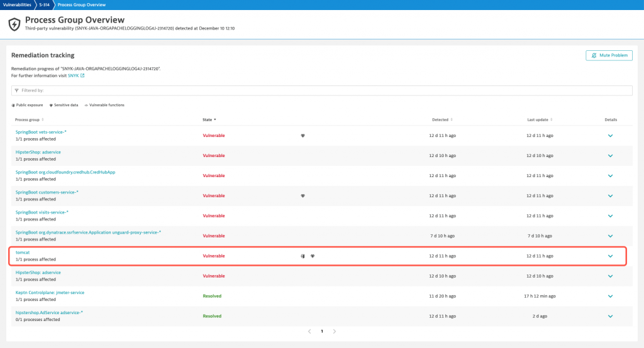Click Vulnerable state of tomcat row
Viewport: 644px width, 348px height.
(x=214, y=256)
